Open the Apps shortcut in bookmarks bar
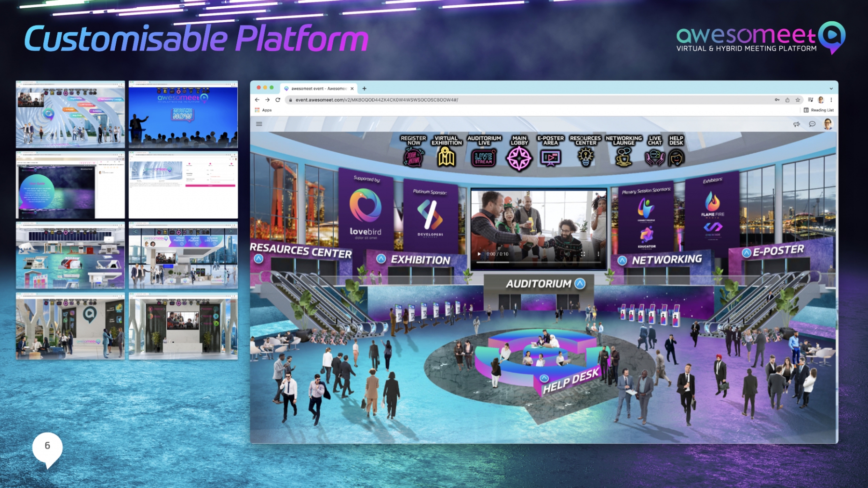 coord(263,110)
